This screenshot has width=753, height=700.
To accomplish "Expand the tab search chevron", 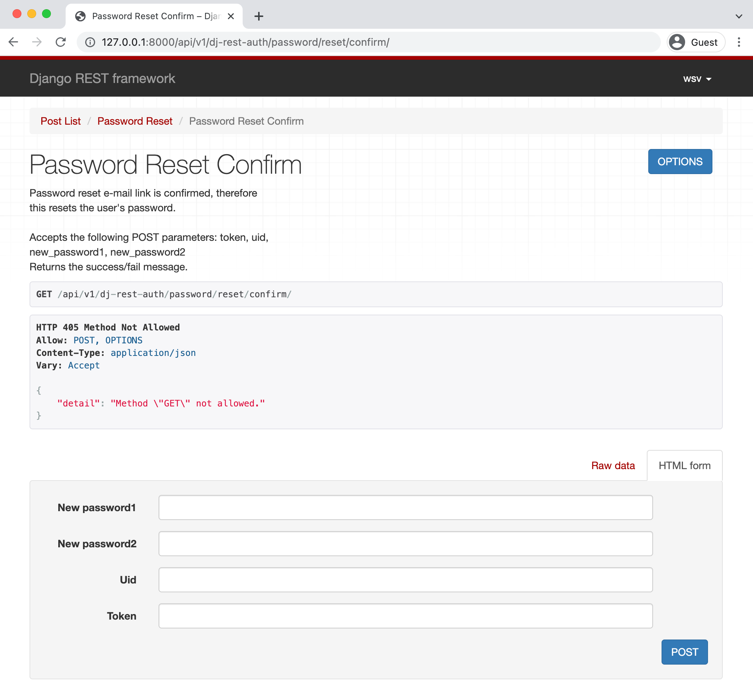I will [739, 16].
